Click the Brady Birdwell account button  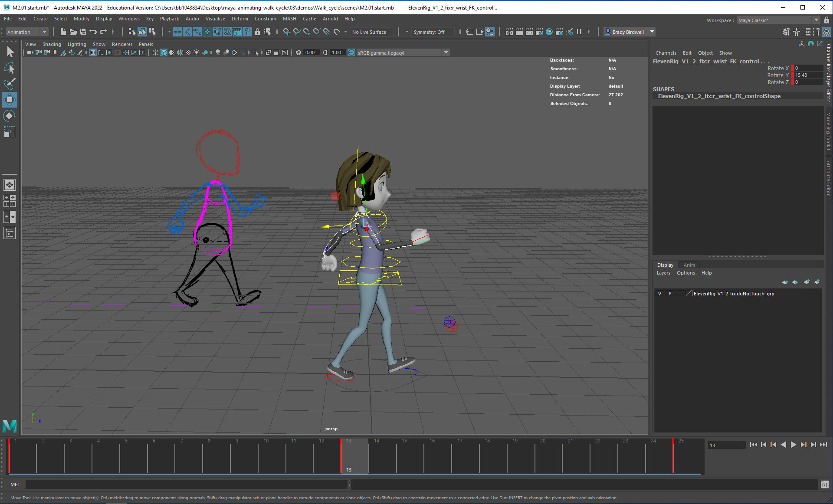point(628,32)
